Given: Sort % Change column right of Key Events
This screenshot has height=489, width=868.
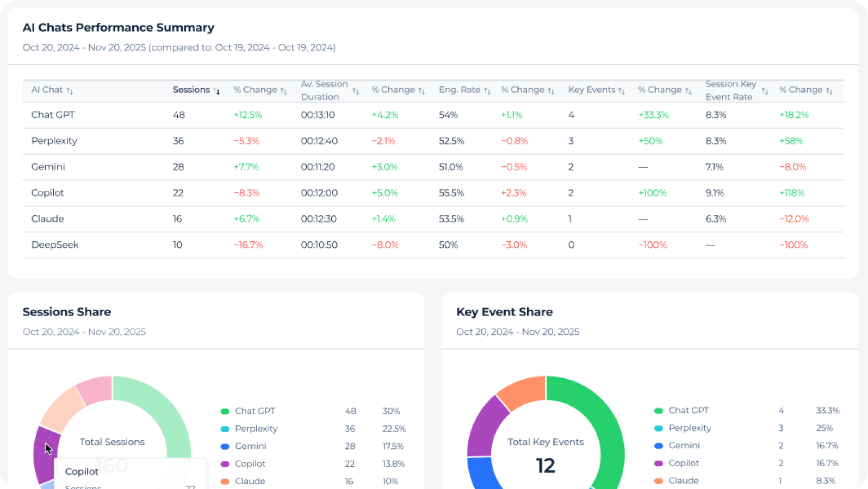Looking at the screenshot, I should (x=688, y=91).
